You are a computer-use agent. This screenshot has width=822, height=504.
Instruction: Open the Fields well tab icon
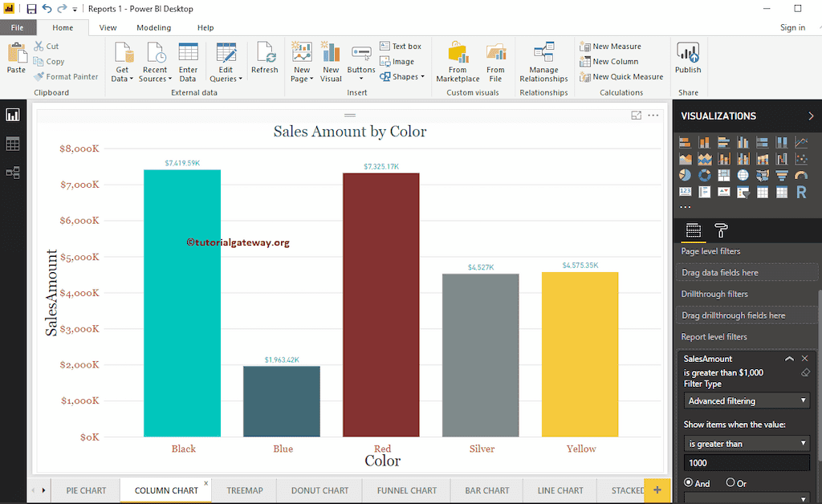coord(693,230)
